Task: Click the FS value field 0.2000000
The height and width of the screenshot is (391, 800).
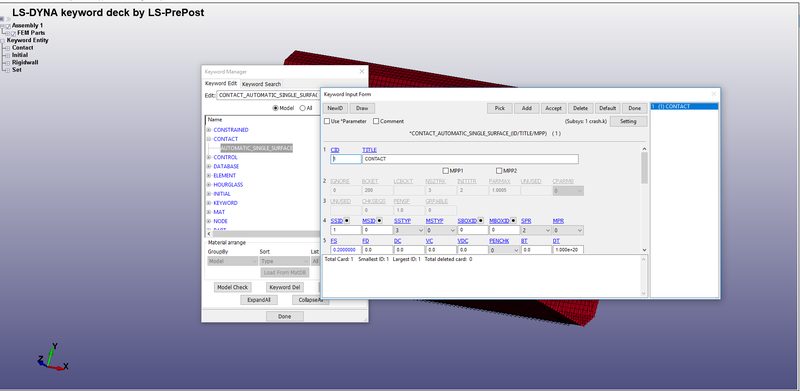Action: pos(346,250)
